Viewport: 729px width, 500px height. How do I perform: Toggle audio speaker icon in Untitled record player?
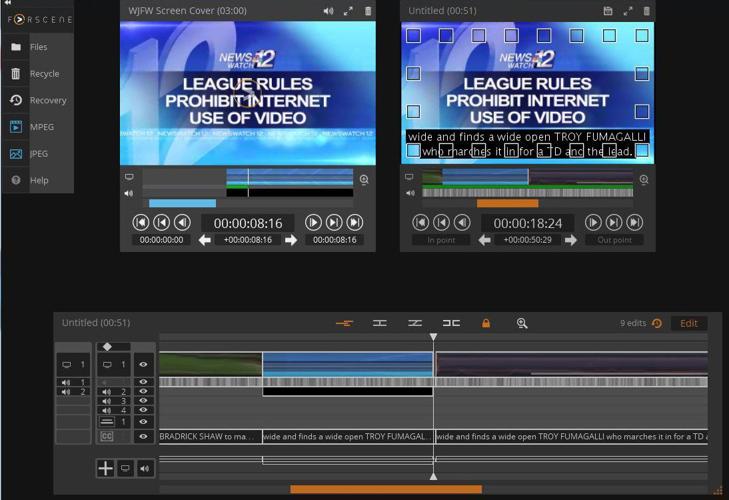click(x=410, y=193)
